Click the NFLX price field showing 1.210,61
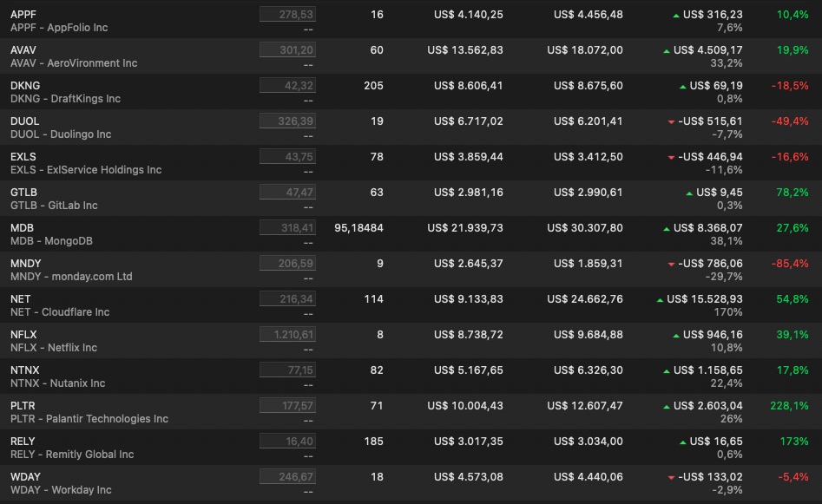This screenshot has height=504, width=822. (x=287, y=335)
